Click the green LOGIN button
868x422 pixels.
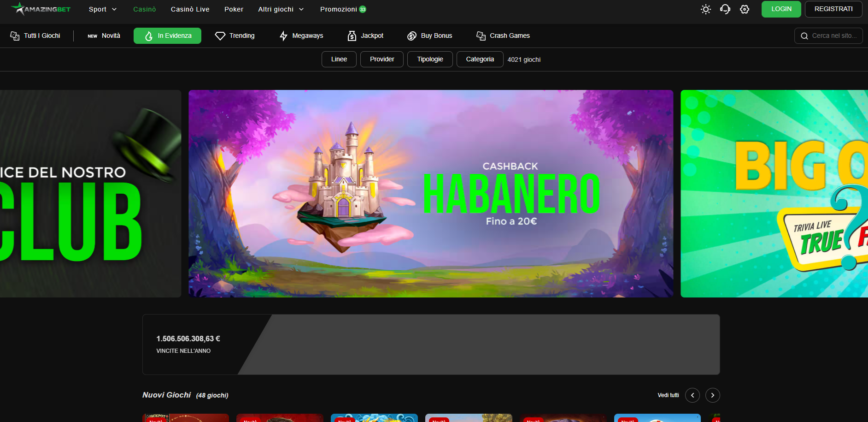click(781, 9)
